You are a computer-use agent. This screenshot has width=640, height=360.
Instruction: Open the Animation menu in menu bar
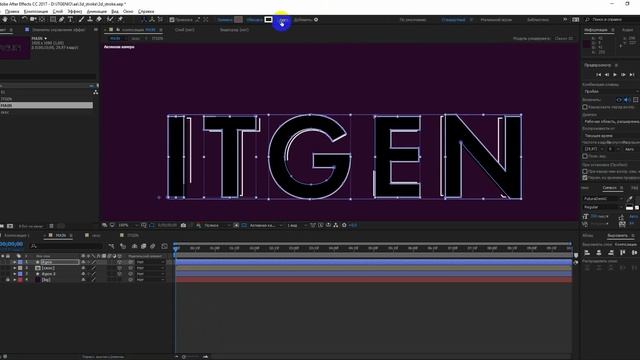click(97, 11)
